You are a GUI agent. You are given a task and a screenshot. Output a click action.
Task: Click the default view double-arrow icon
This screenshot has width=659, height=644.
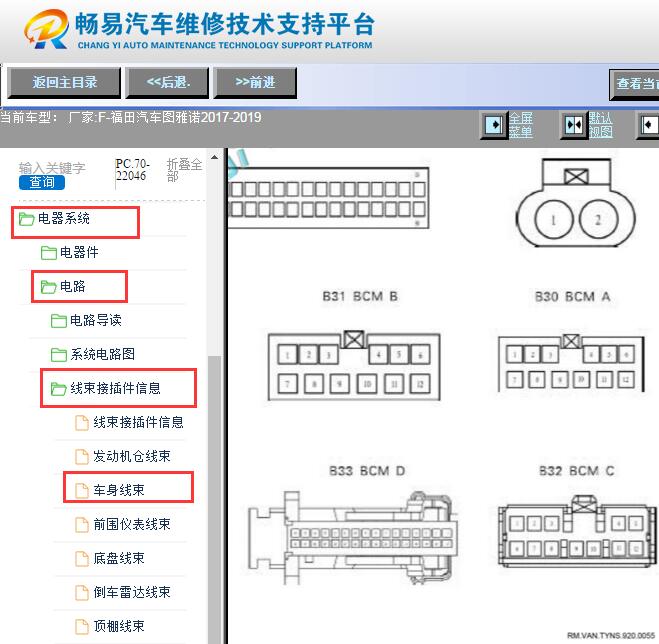pyautogui.click(x=573, y=125)
